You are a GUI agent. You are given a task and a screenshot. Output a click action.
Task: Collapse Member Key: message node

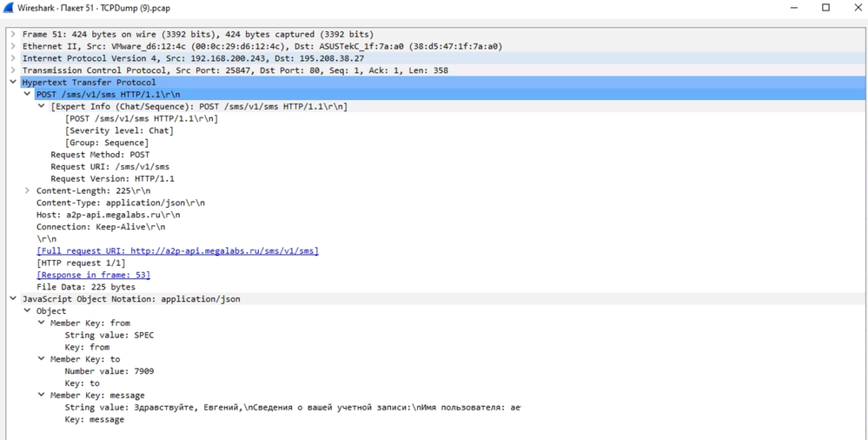pos(41,395)
